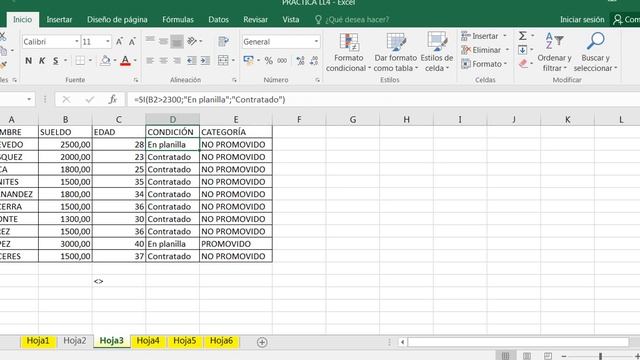Open font size 11 dropdown
This screenshot has height=360, width=640.
[x=108, y=42]
